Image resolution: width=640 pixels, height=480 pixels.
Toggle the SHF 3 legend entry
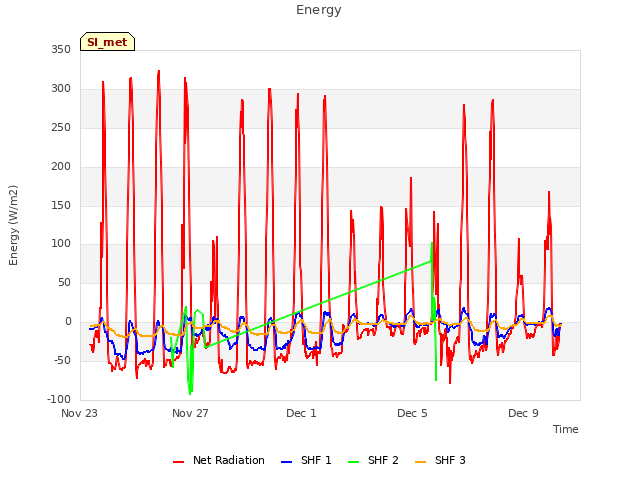440,460
